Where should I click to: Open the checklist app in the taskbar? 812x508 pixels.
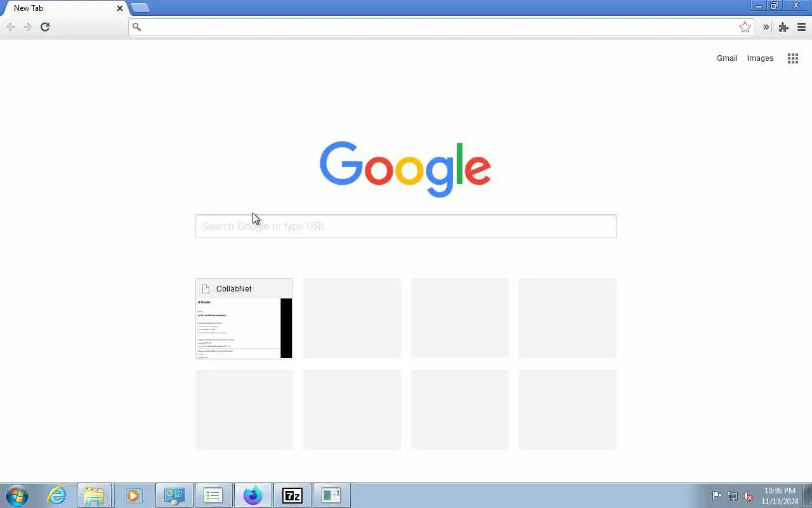click(x=213, y=495)
